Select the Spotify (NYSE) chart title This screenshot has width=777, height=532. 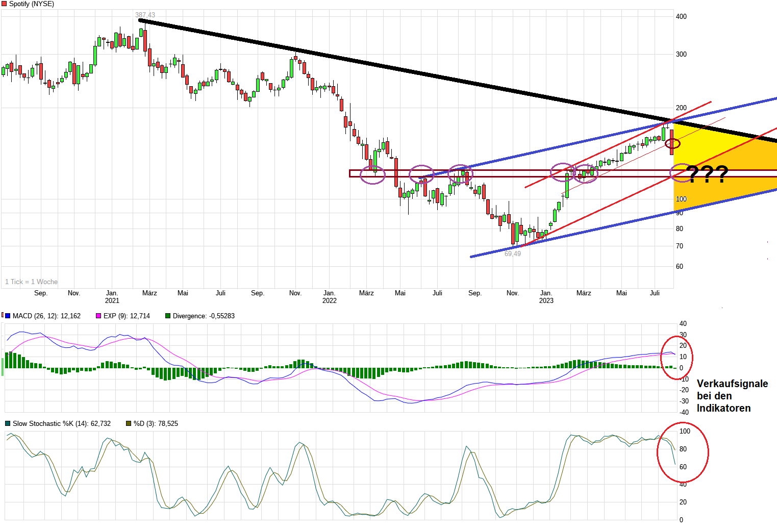click(x=32, y=4)
